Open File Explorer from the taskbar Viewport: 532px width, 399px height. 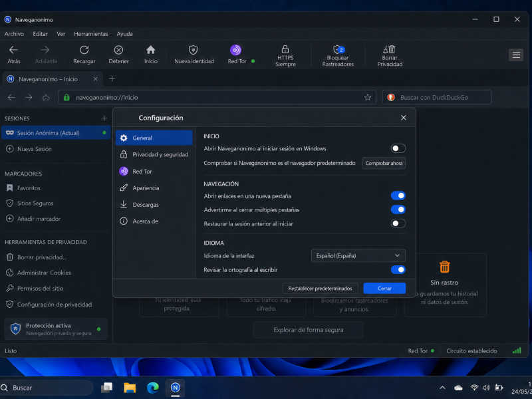[130, 388]
